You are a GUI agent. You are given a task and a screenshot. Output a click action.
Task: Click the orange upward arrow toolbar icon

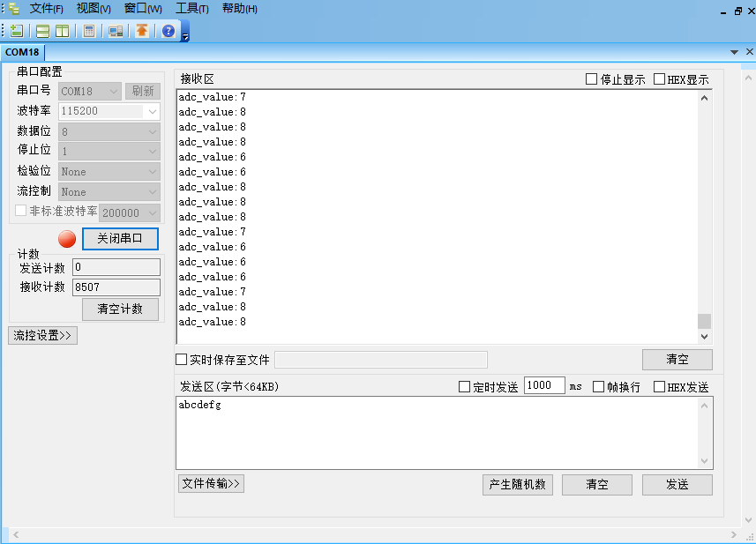142,31
